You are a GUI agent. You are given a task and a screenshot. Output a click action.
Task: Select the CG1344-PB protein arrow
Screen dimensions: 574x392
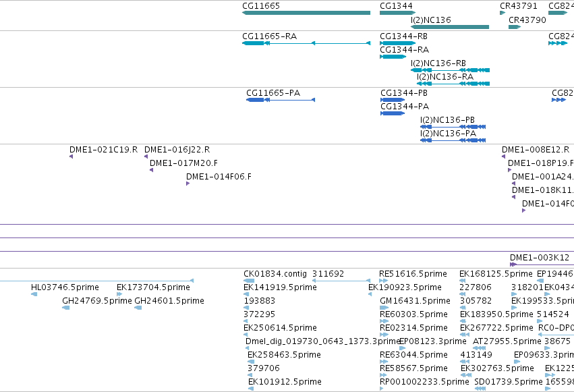coord(393,100)
